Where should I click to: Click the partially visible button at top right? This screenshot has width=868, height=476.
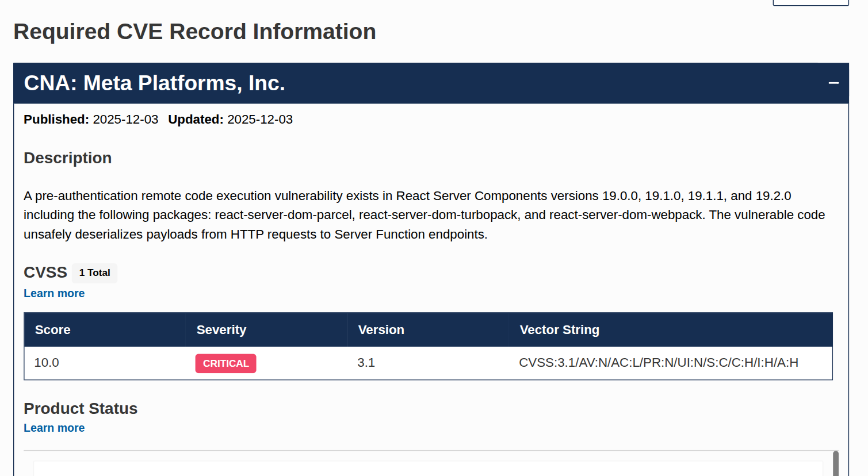click(x=810, y=2)
